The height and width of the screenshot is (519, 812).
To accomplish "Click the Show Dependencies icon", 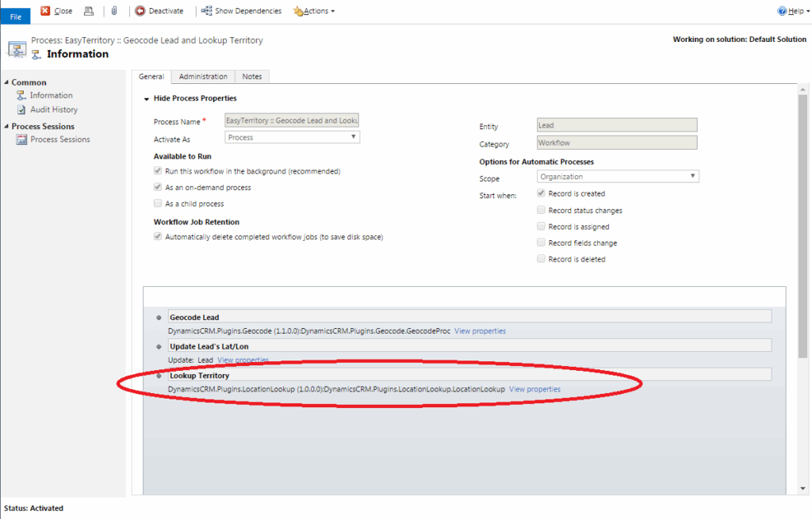I will coord(206,11).
